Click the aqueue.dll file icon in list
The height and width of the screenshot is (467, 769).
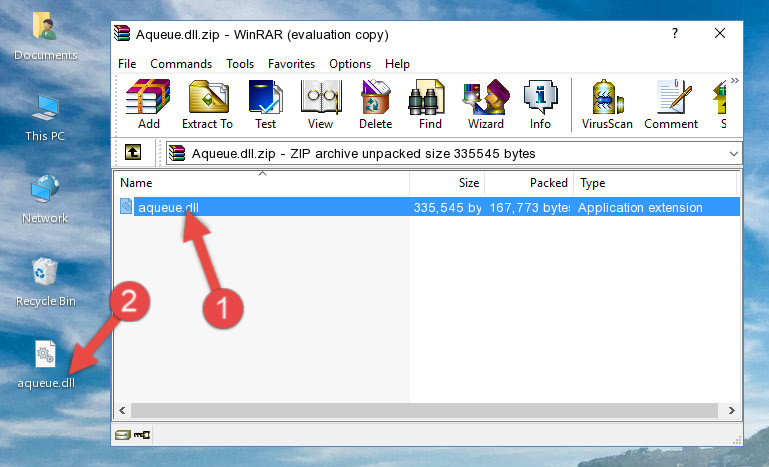(126, 207)
